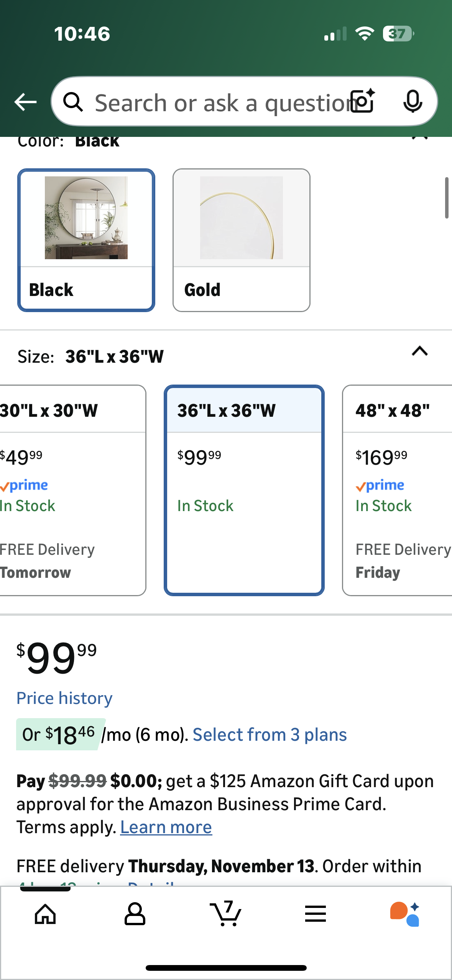Tap the selected 36"L x 36"W size card

coord(244,490)
